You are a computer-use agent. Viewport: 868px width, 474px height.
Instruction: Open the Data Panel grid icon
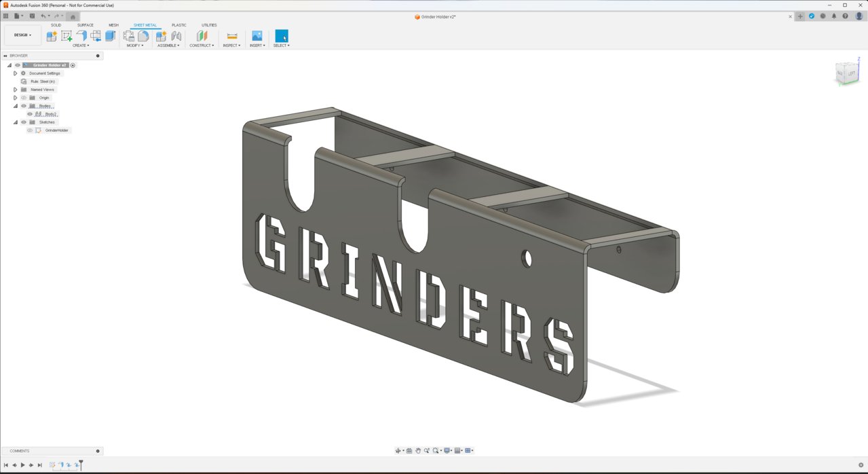tap(5, 16)
